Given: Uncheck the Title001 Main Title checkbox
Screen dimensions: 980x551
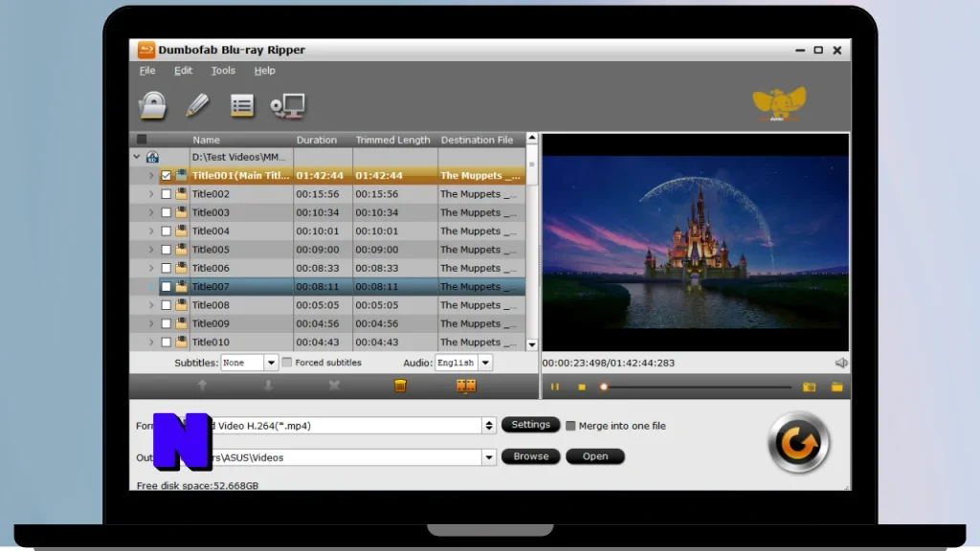Looking at the screenshot, I should pyautogui.click(x=166, y=176).
